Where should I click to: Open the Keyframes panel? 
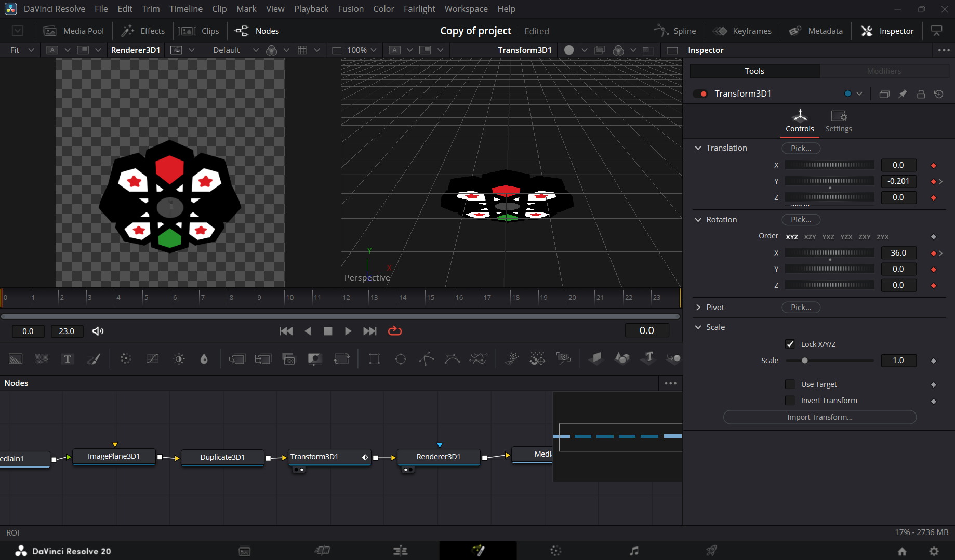coord(742,31)
